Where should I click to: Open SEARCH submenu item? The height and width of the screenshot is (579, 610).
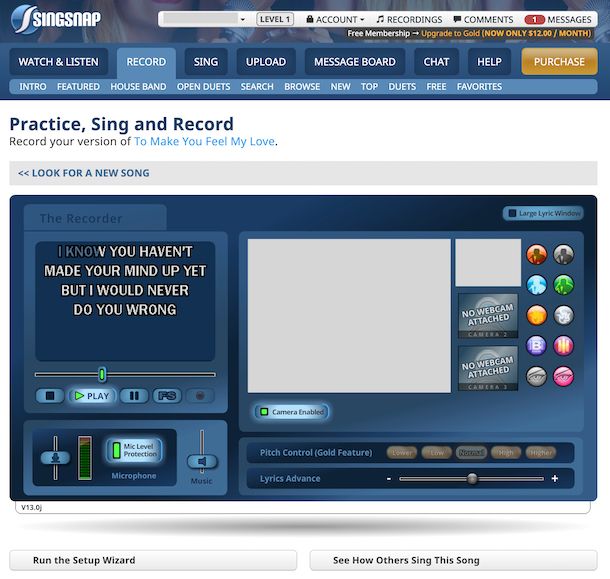pyautogui.click(x=257, y=86)
